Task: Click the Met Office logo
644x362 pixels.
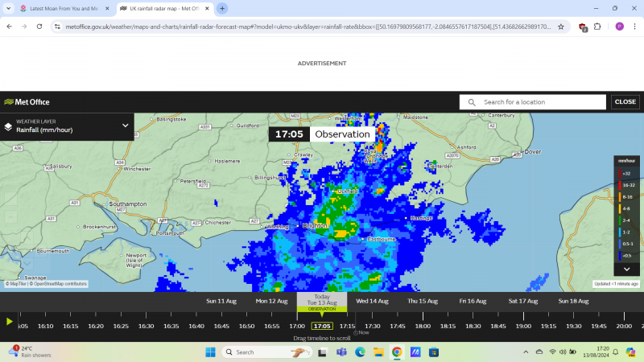Action: pyautogui.click(x=27, y=102)
